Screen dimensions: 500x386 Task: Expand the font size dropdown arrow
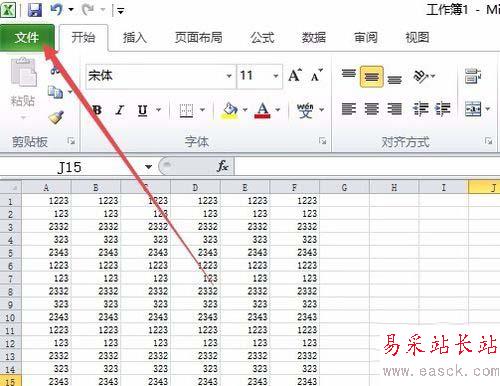click(276, 76)
